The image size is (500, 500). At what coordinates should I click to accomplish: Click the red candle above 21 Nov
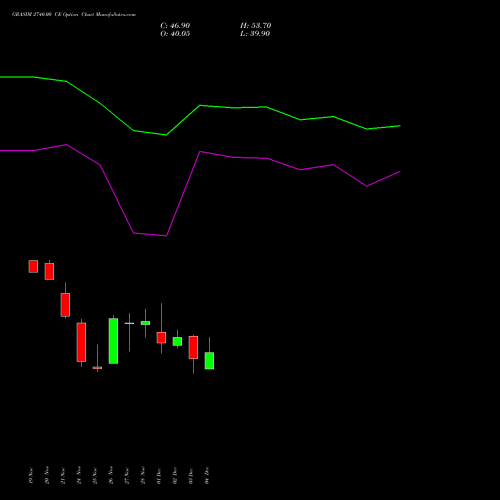click(65, 305)
